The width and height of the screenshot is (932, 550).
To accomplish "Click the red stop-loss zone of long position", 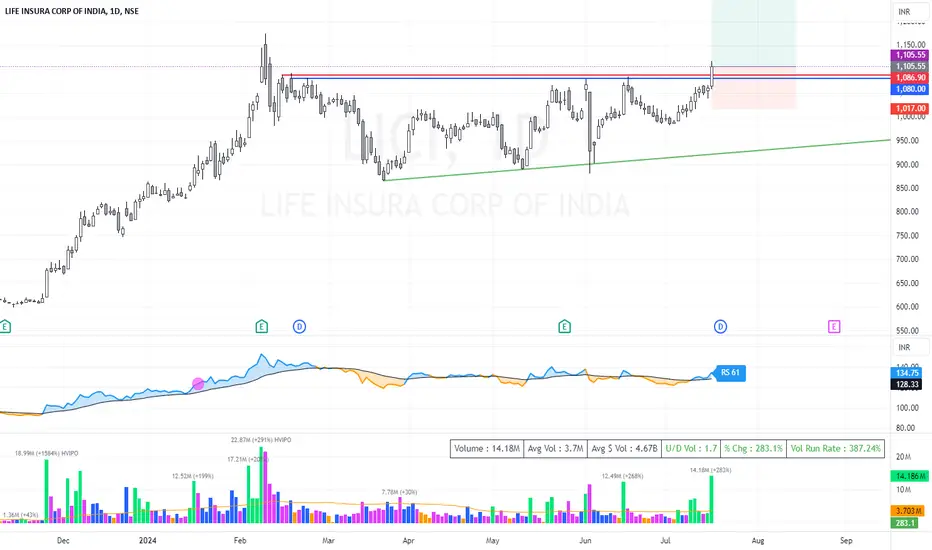I will (754, 88).
